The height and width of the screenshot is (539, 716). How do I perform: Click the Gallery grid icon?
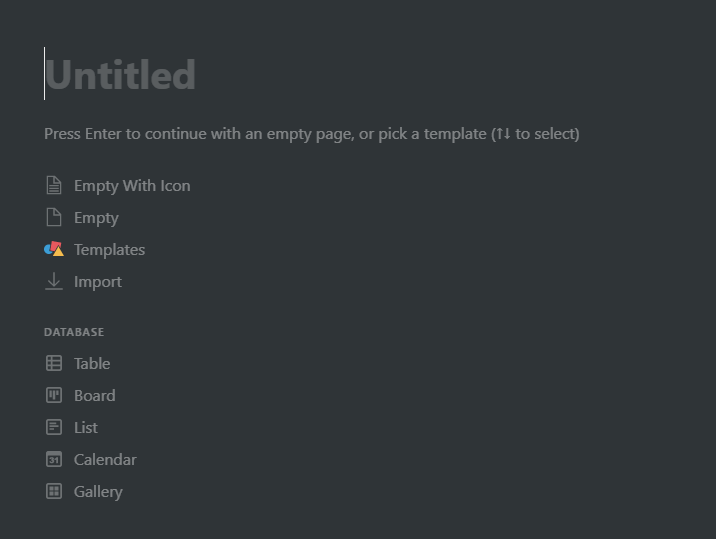(x=54, y=492)
